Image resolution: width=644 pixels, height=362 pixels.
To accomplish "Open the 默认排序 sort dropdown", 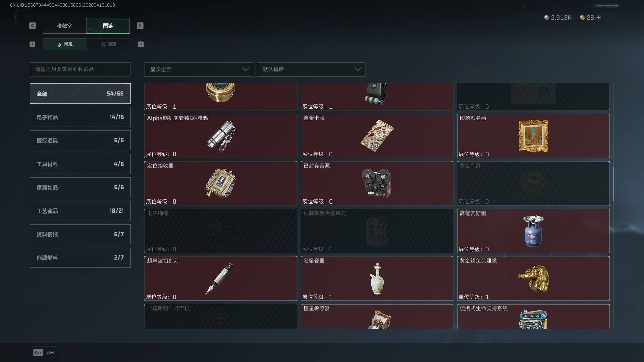I will [x=311, y=69].
